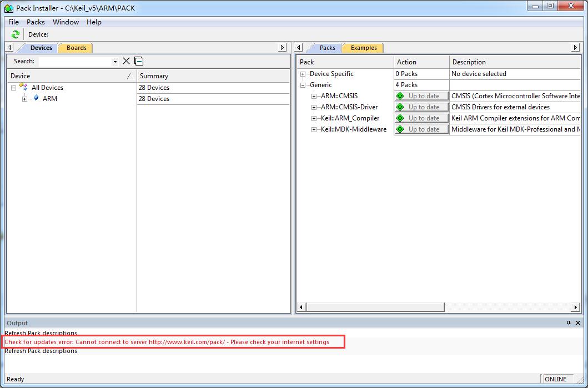Click the Pack column header
This screenshot has width=588, height=388.
tap(345, 62)
